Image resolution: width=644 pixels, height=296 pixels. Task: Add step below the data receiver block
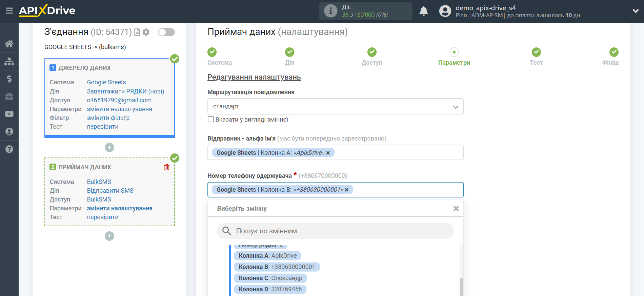tap(109, 236)
